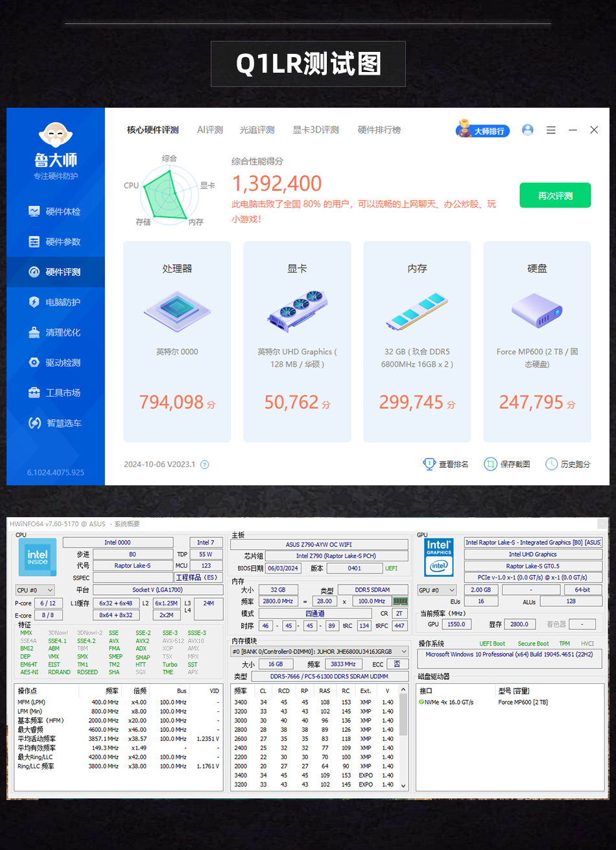The width and height of the screenshot is (616, 850).
Task: Click the 处理器 CPU chip illustration
Action: pyautogui.click(x=177, y=312)
